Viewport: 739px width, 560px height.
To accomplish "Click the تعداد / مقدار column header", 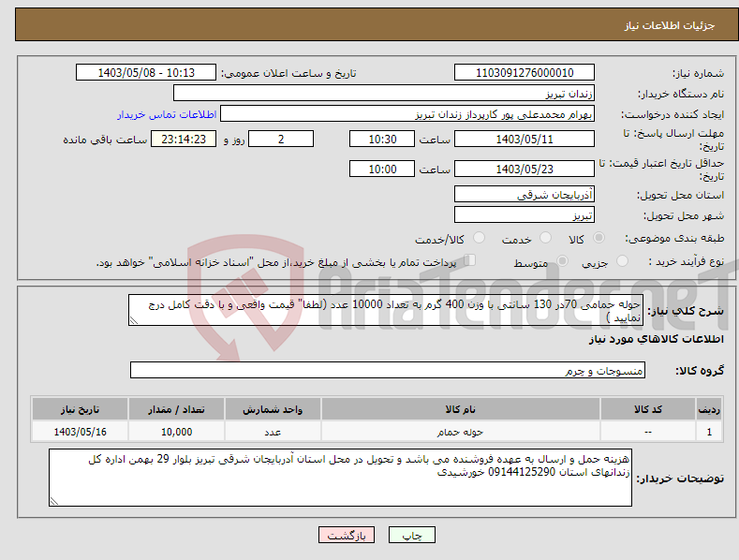I will tap(176, 409).
